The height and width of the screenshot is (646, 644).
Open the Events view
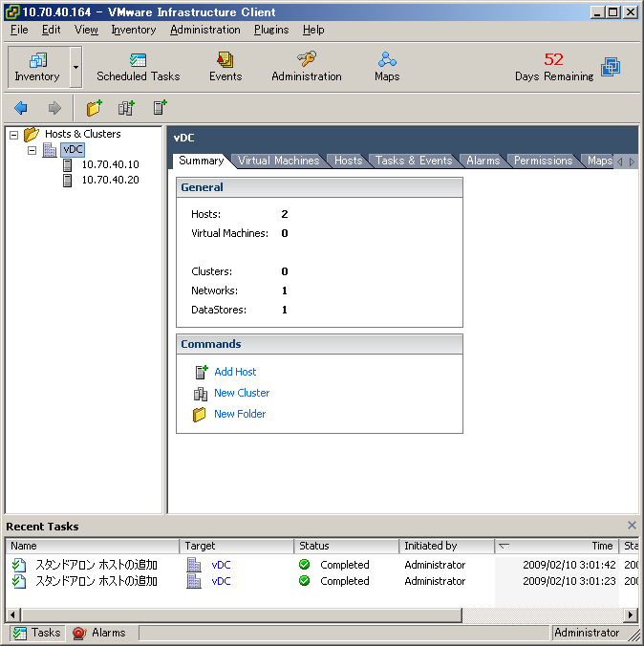(225, 67)
